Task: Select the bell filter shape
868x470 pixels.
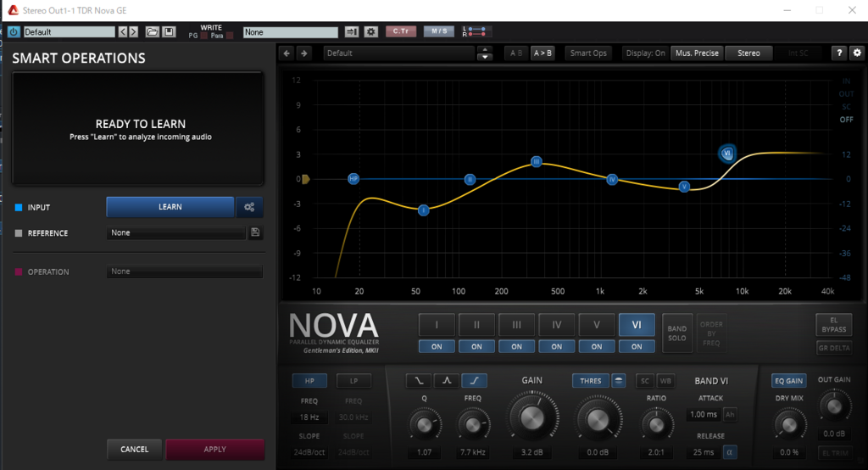Action: (x=447, y=381)
